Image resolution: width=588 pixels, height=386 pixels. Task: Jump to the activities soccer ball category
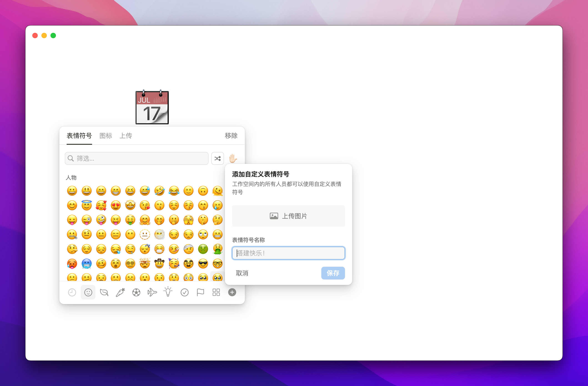click(136, 292)
